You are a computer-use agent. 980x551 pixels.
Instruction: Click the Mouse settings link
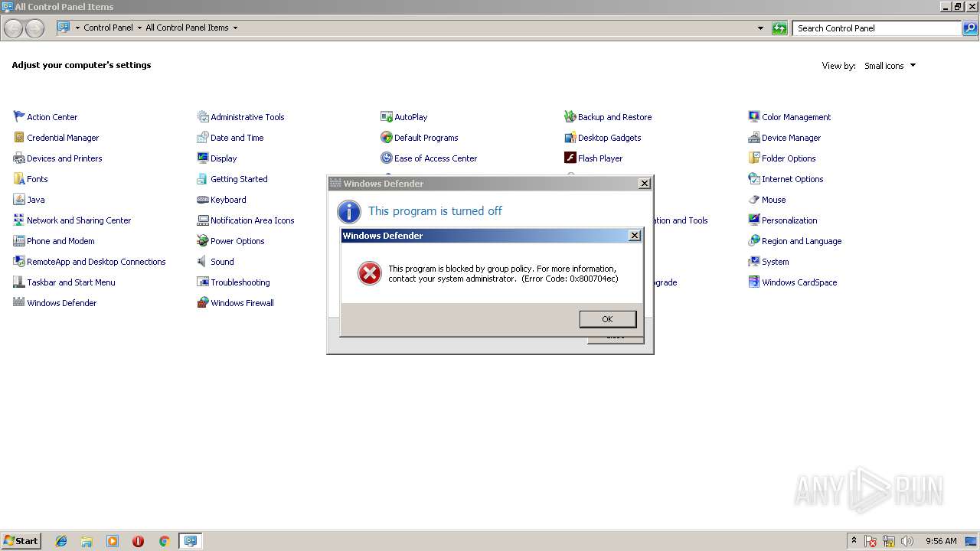[x=773, y=200]
